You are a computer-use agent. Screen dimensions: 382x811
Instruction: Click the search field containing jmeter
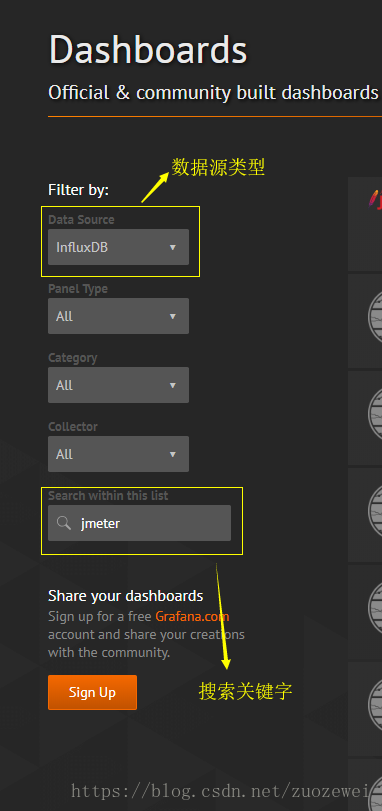140,523
